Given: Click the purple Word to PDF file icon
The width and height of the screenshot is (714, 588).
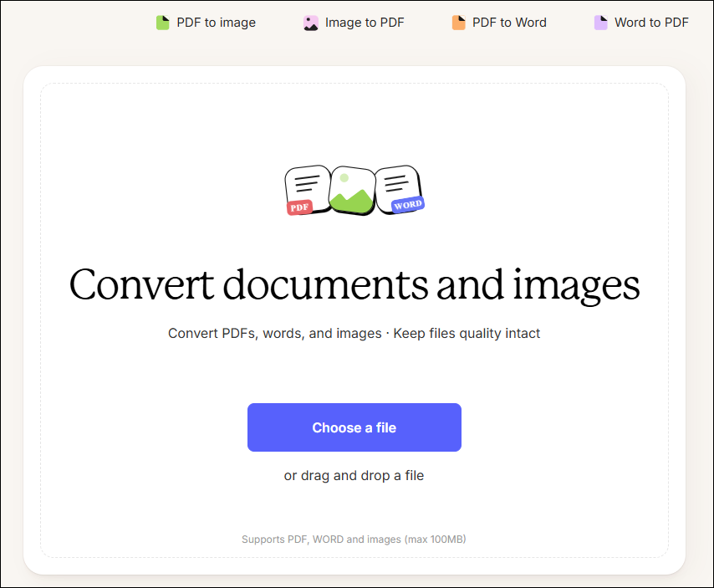Looking at the screenshot, I should tap(601, 23).
